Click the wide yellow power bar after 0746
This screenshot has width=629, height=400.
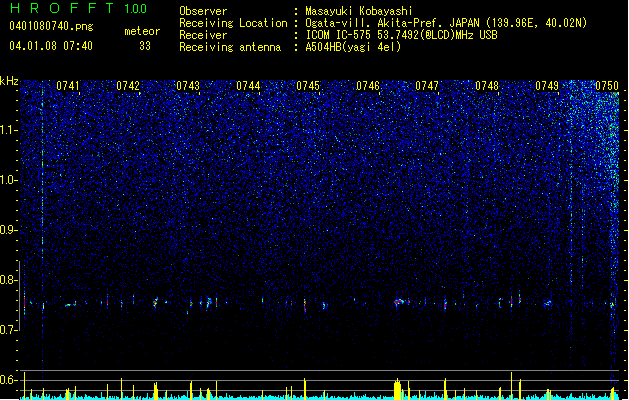(397, 389)
